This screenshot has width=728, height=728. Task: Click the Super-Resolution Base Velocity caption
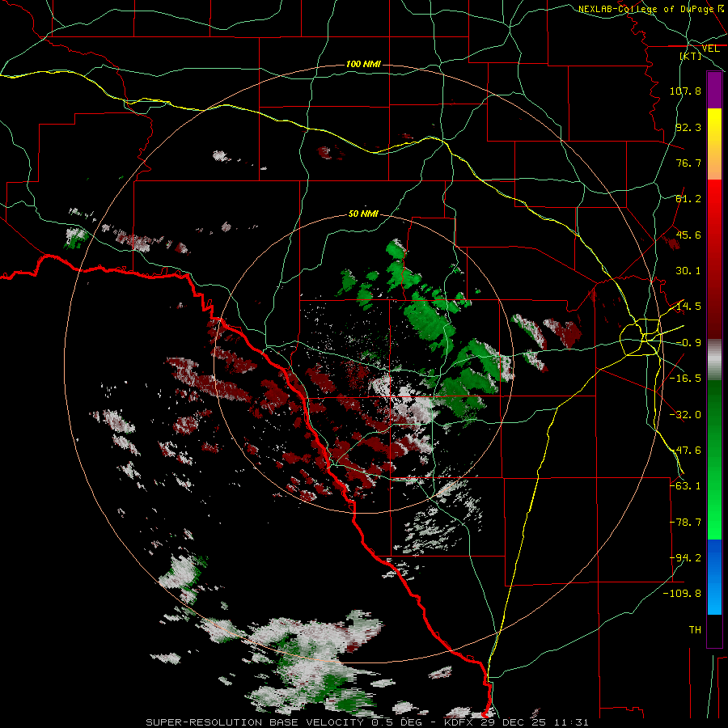coord(367,722)
